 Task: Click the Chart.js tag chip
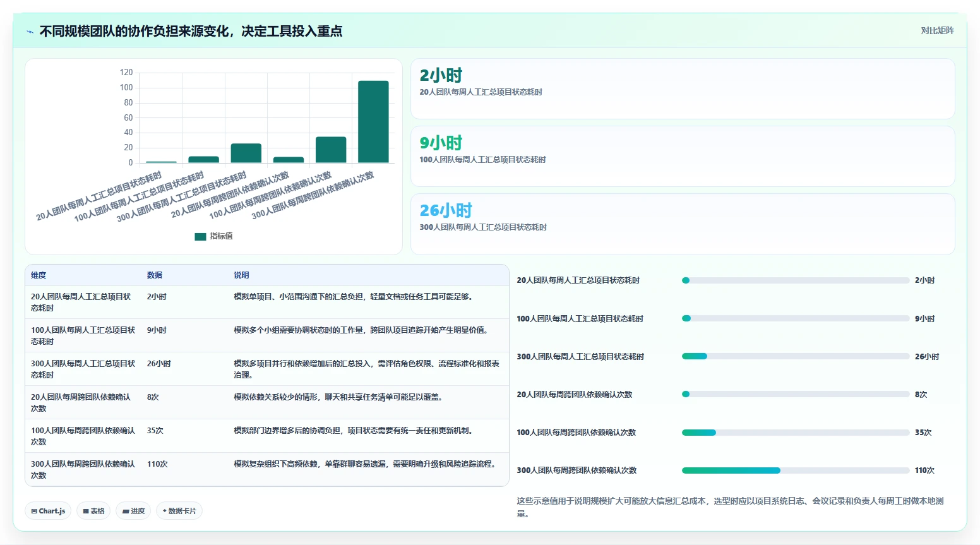point(48,511)
